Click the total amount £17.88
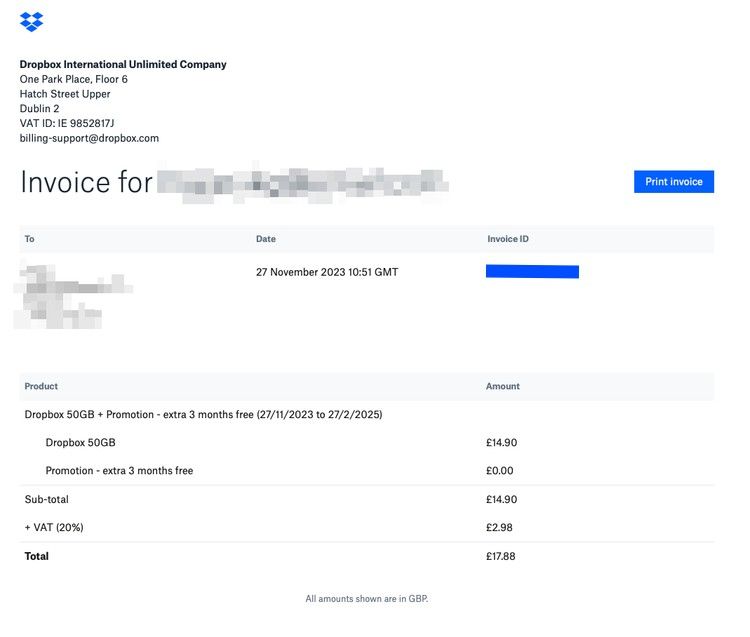This screenshot has height=637, width=750. click(x=500, y=556)
